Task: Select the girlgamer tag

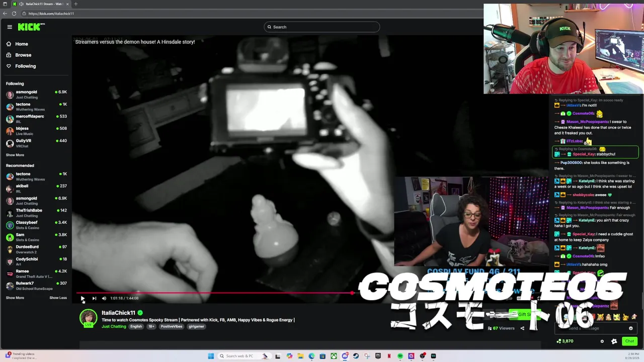Action: click(196, 326)
